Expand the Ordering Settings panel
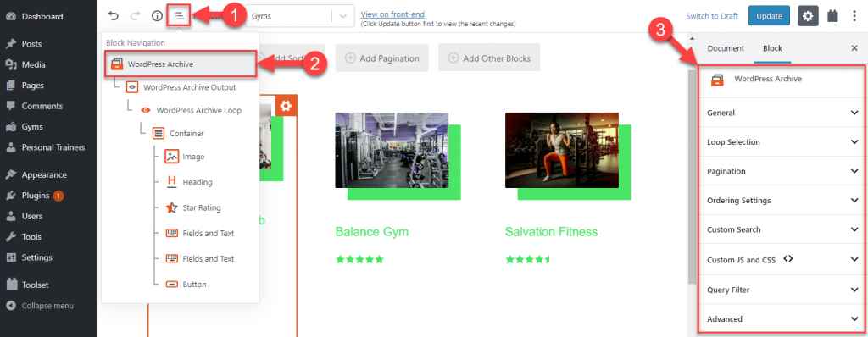868x337 pixels. tap(782, 201)
